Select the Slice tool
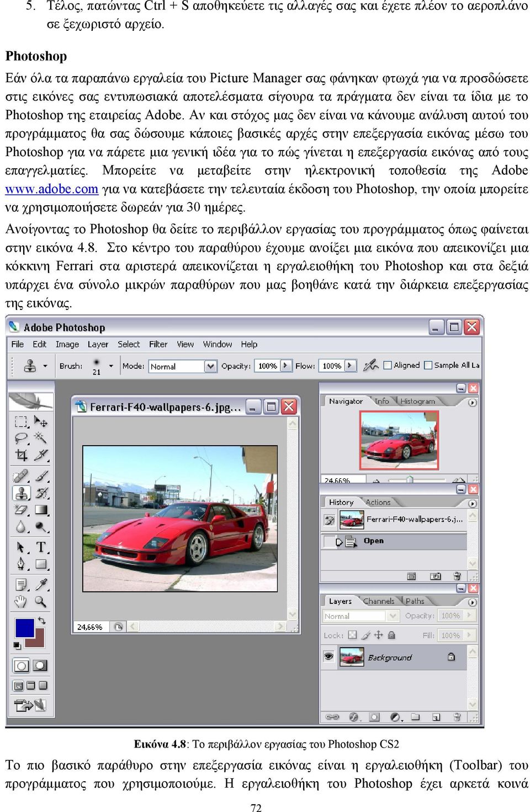Viewport: 530px width, 812px height. [x=41, y=455]
